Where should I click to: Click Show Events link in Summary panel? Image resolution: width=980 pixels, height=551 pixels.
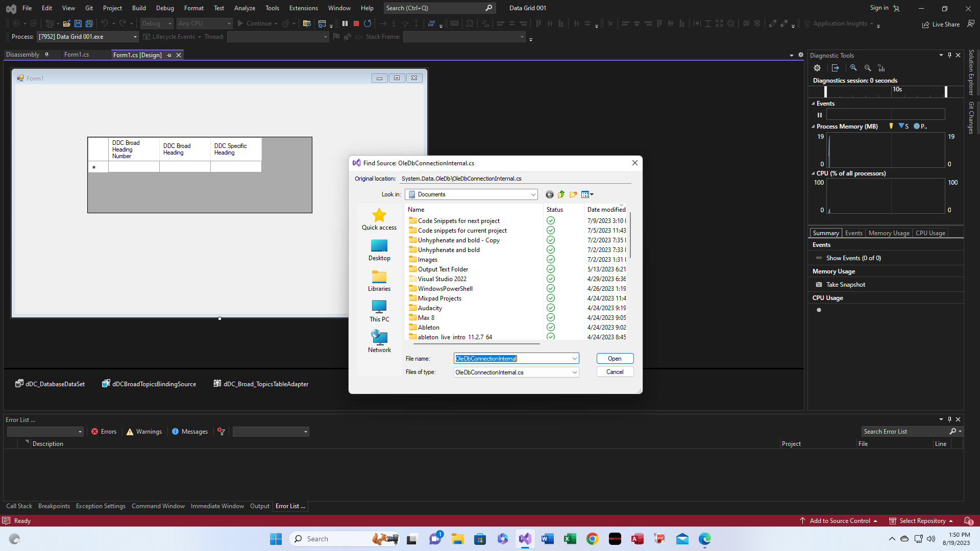click(853, 258)
